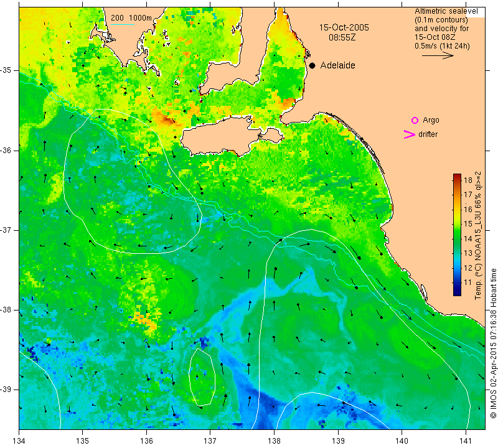Click the latitude label -37
Image resolution: width=498 pixels, height=448 pixels.
click(6, 230)
